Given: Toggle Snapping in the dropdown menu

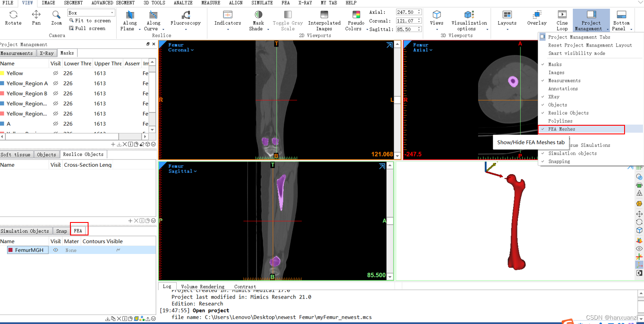Looking at the screenshot, I should (x=559, y=161).
